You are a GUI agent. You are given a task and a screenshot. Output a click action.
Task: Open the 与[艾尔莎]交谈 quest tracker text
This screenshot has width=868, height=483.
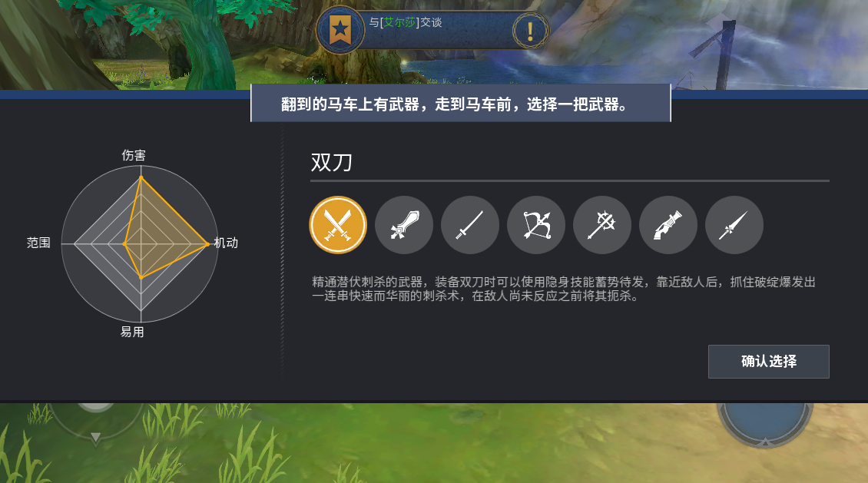pos(406,22)
